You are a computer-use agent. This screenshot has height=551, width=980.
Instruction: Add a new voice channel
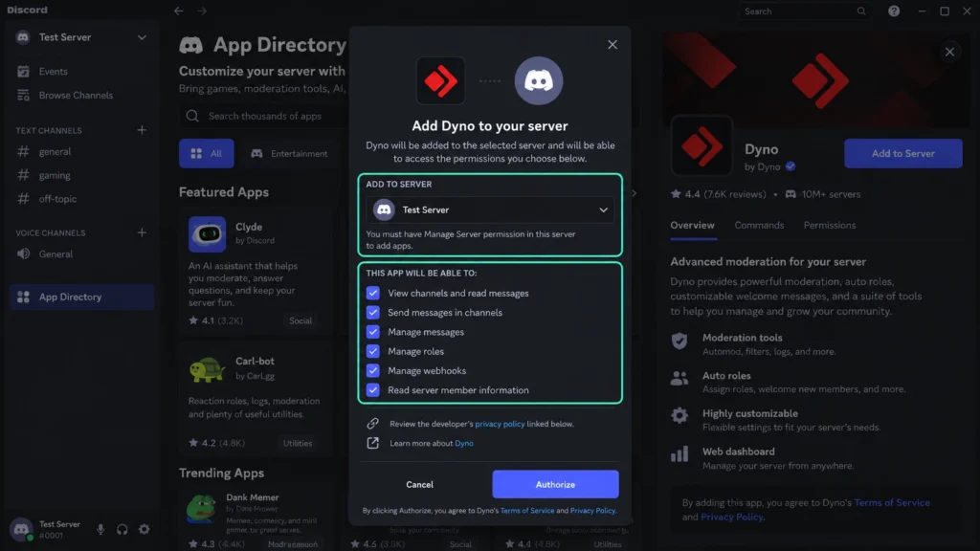[142, 232]
